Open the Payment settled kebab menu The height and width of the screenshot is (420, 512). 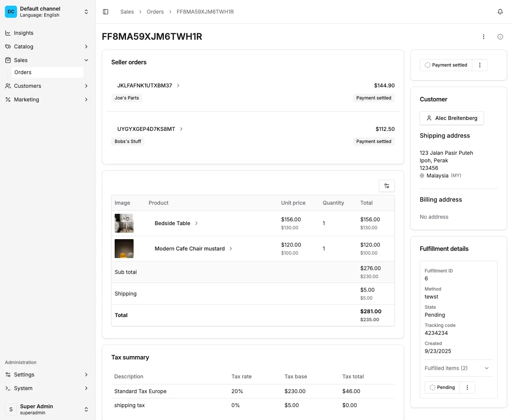coord(479,65)
